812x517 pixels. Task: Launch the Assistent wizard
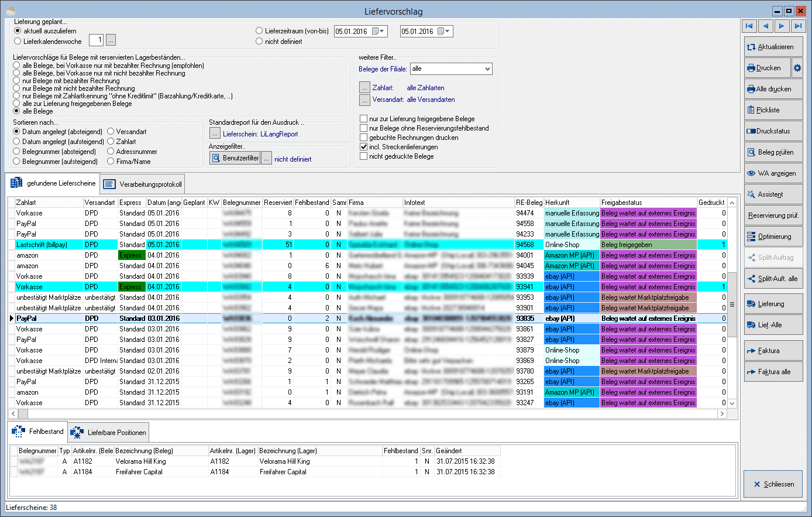[x=773, y=194]
